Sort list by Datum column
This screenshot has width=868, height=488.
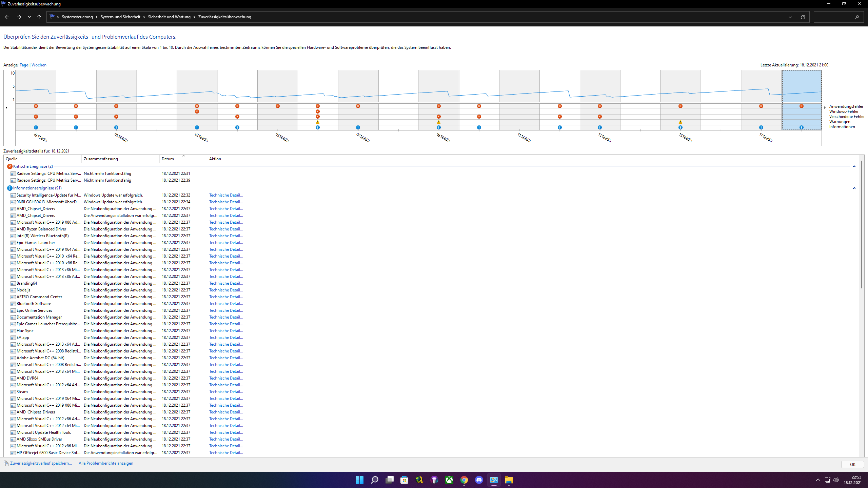coord(167,159)
